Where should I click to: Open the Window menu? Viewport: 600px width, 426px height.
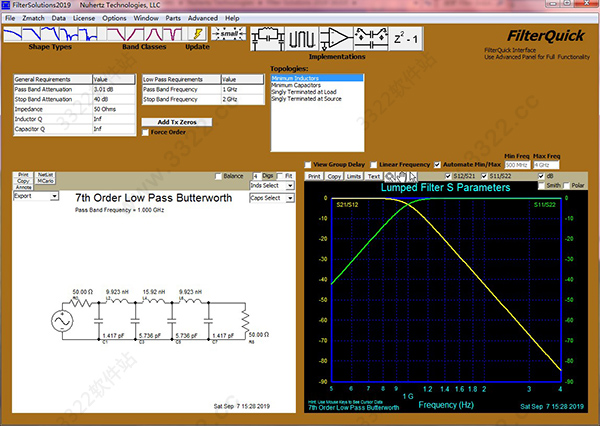pos(146,18)
